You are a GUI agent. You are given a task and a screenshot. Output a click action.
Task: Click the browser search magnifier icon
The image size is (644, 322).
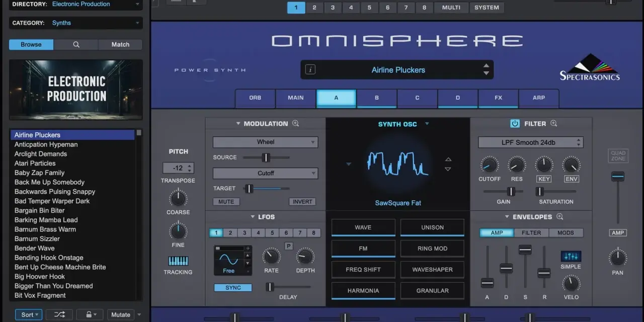pos(76,44)
